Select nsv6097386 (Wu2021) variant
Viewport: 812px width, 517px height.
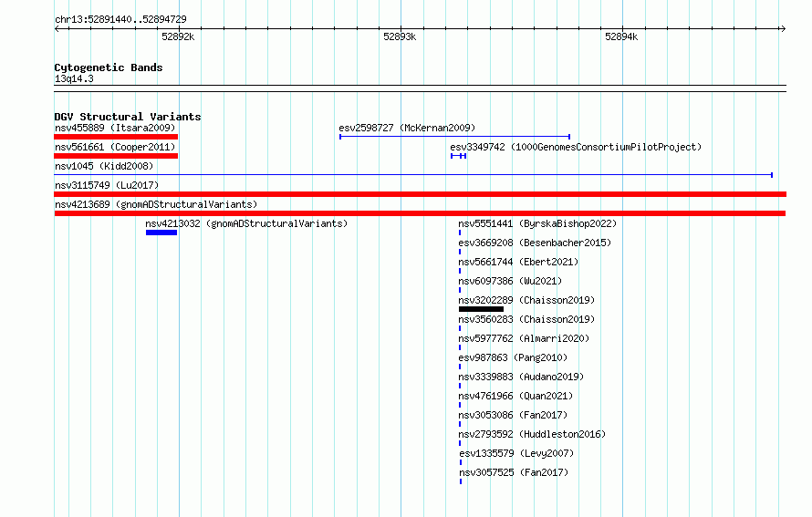510,281
